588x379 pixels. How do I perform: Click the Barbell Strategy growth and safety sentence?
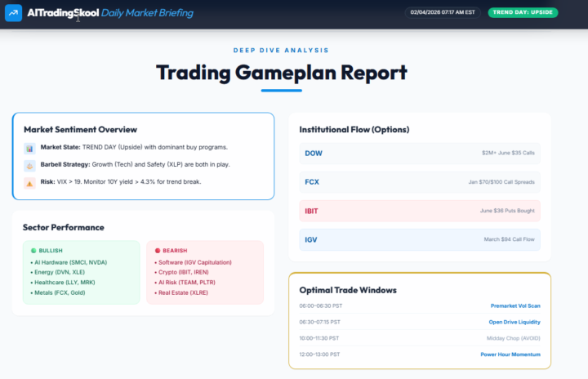135,164
